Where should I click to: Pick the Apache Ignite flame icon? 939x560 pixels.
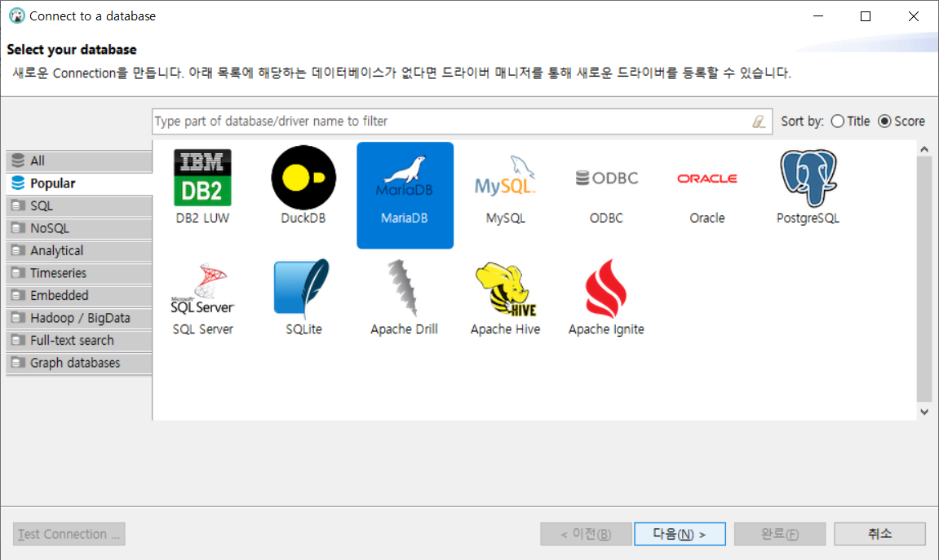tap(606, 289)
